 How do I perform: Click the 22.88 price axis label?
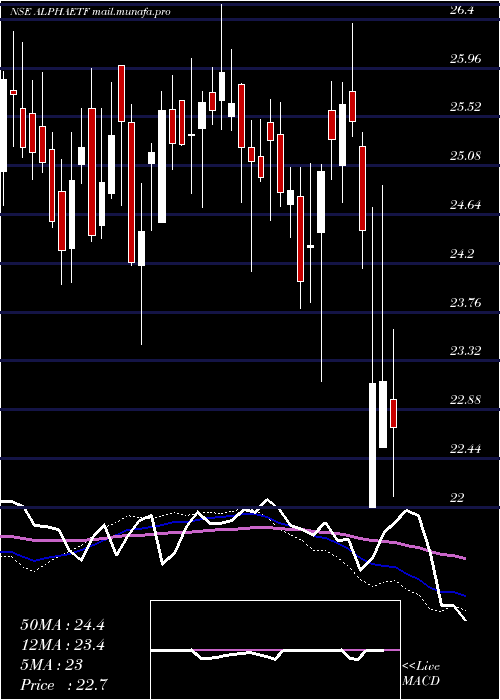point(465,400)
